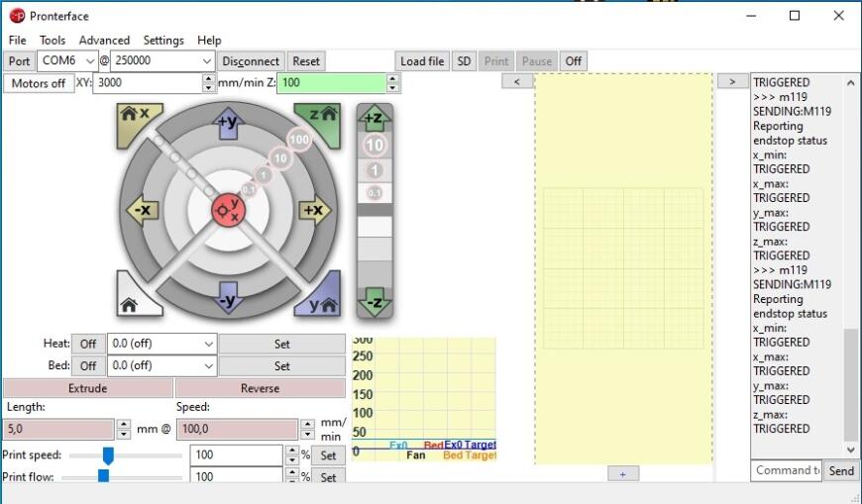Open the COM6 port dropdown
Screen dimensions: 862x504
click(89, 61)
